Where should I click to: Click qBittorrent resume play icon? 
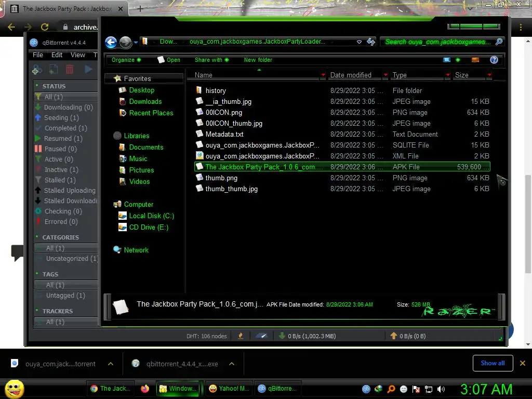[88, 70]
